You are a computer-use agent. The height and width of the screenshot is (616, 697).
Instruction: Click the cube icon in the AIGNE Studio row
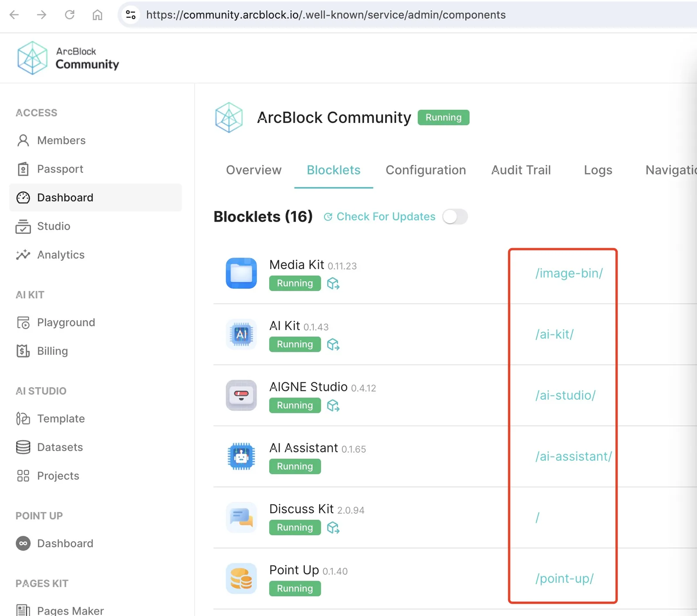[333, 405]
